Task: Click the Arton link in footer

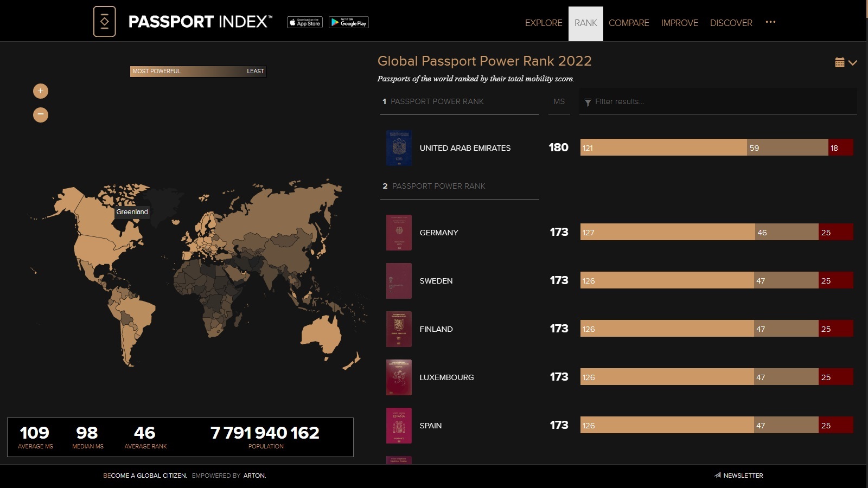Action: (x=254, y=476)
